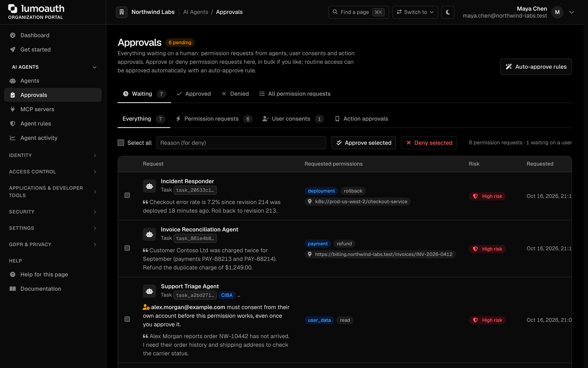Open the Switch to dropdown
This screenshot has width=588, height=368.
[x=415, y=12]
